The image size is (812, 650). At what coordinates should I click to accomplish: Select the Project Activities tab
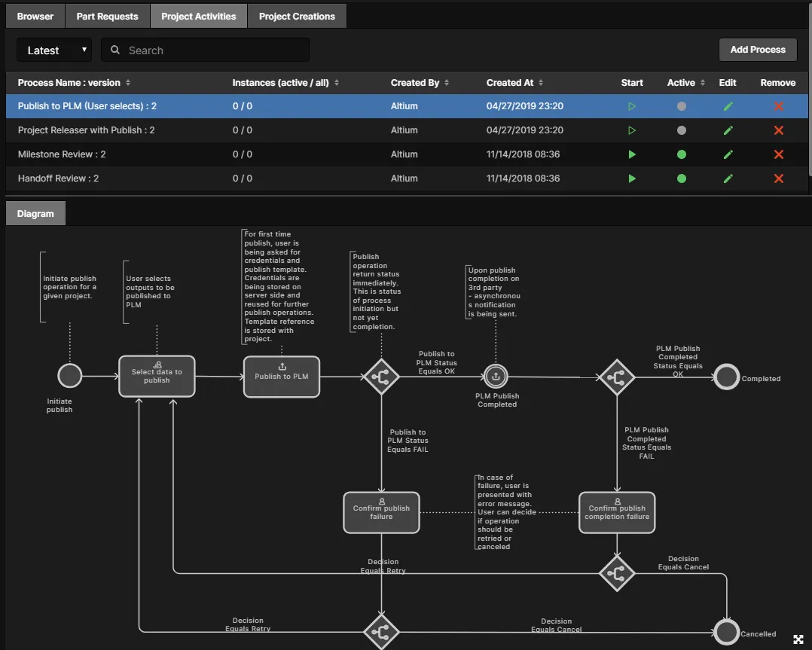pyautogui.click(x=198, y=16)
